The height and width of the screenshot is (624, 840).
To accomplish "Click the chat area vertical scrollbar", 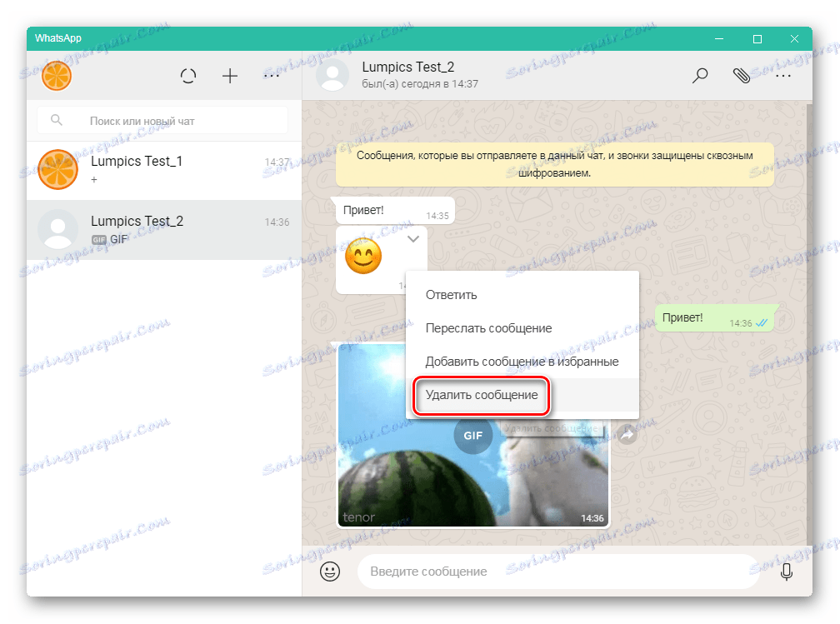I will click(x=809, y=324).
